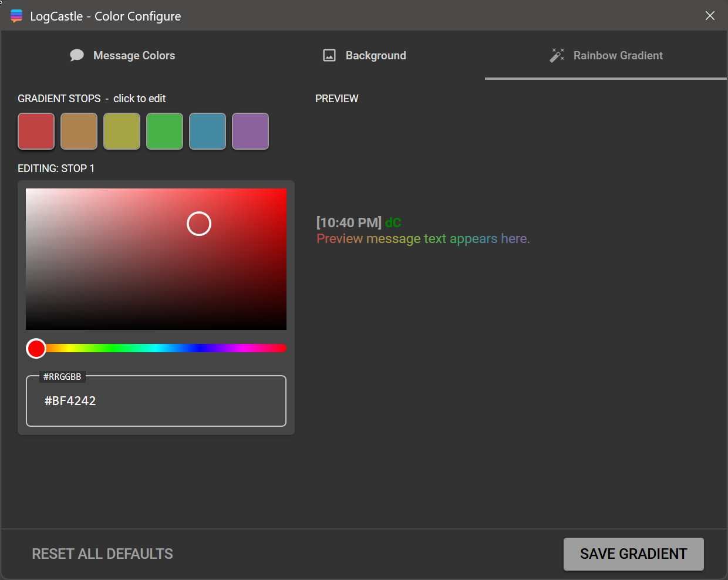This screenshot has height=580, width=728.
Task: Pick a shade in the saturation gradient area
Action: pos(156,258)
